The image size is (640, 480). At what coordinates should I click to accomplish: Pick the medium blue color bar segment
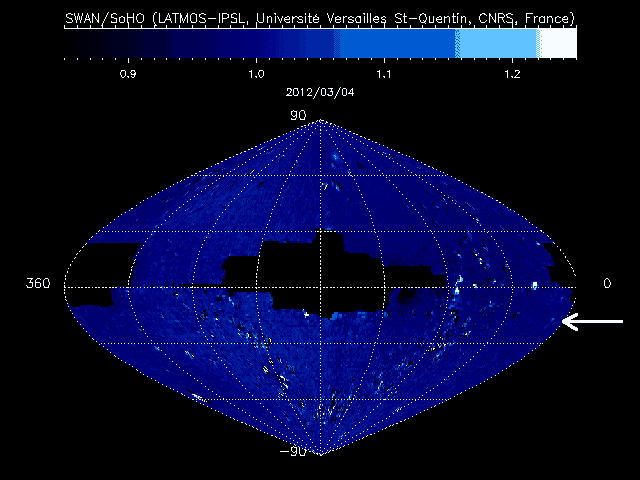tap(398, 43)
